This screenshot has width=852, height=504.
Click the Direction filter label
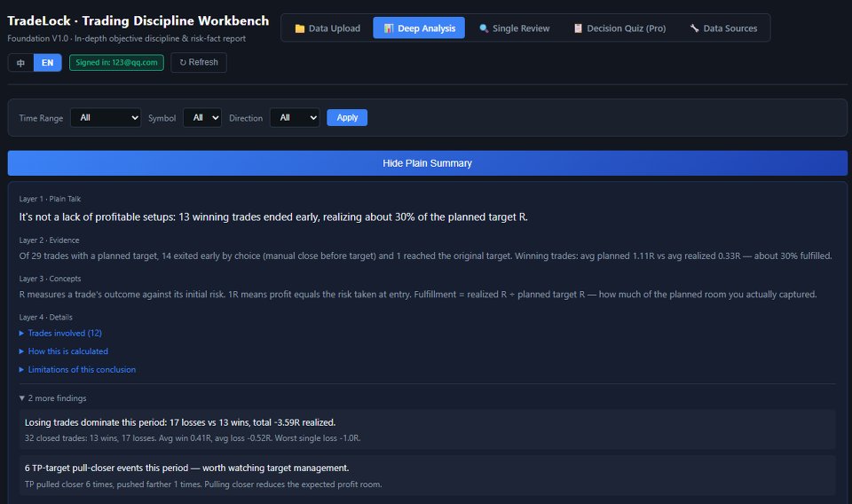246,118
